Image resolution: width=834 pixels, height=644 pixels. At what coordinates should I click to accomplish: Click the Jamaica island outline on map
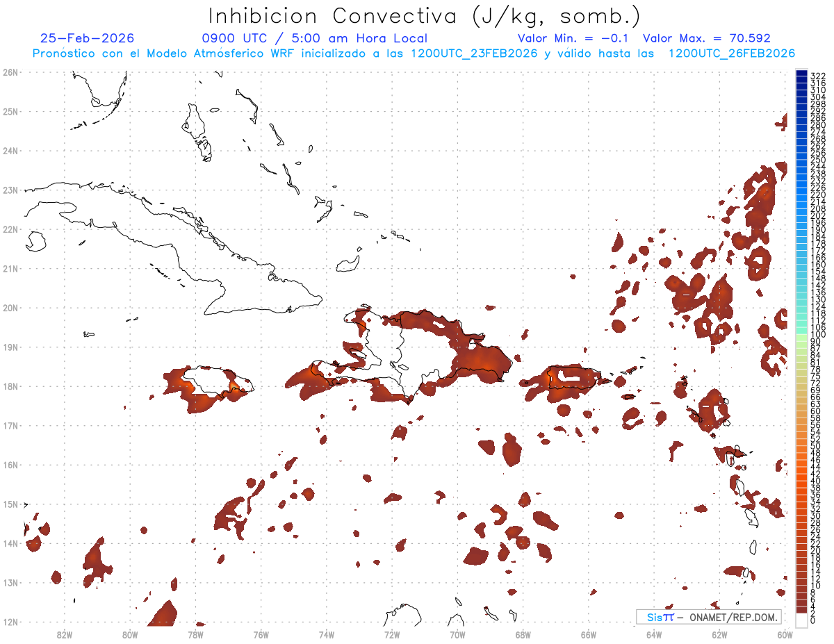pyautogui.click(x=217, y=381)
